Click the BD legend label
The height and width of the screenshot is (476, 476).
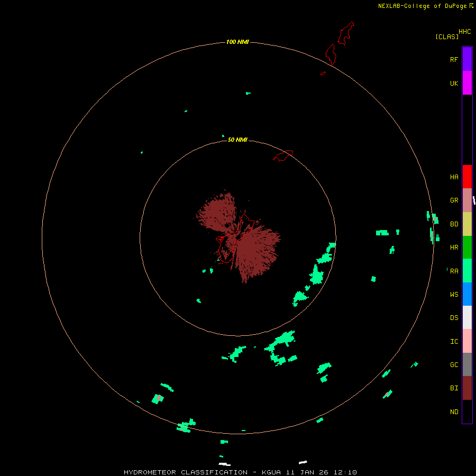pyautogui.click(x=454, y=224)
